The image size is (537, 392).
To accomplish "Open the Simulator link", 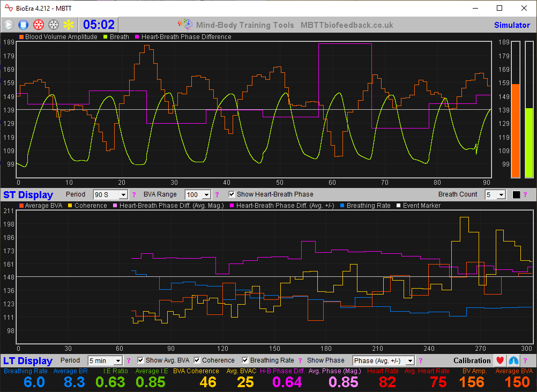I will [x=512, y=25].
